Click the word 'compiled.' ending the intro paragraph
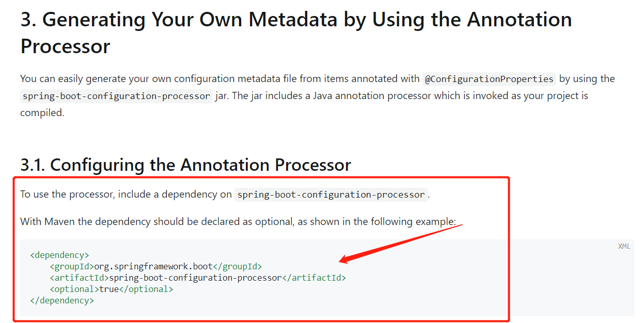This screenshot has width=644, height=323. point(42,113)
